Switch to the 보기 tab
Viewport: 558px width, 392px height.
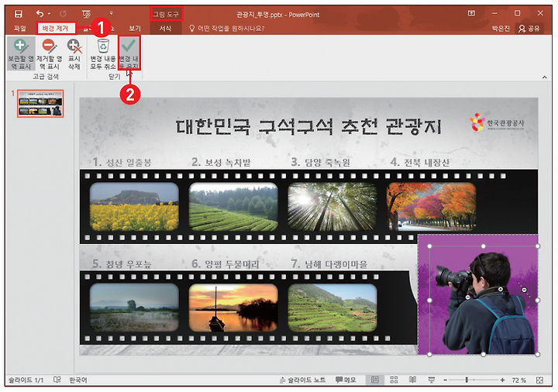pos(135,28)
